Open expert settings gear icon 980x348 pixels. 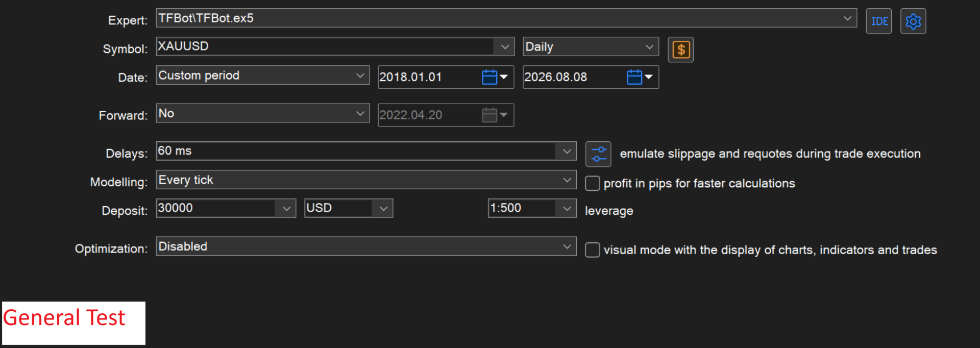pos(913,21)
